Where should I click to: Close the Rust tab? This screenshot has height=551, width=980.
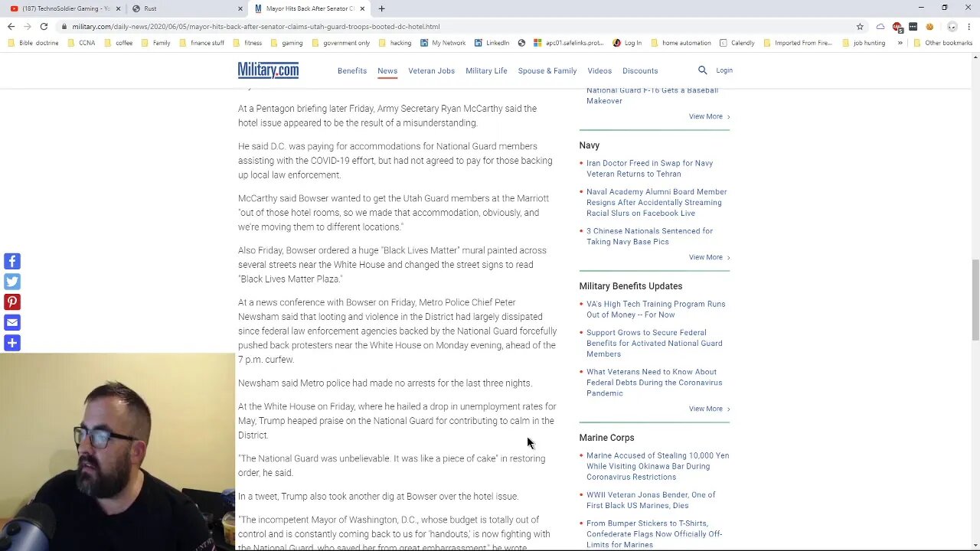tap(240, 8)
